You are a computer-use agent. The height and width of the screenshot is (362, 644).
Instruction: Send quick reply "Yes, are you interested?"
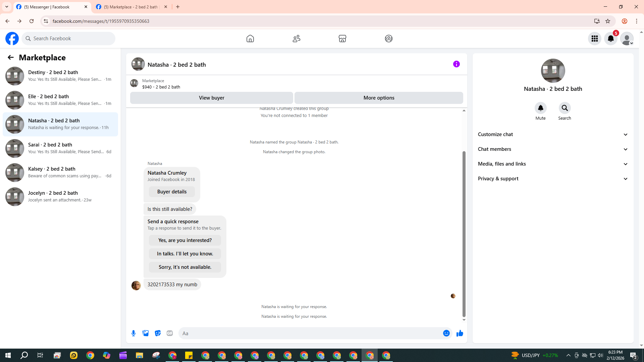click(x=185, y=240)
